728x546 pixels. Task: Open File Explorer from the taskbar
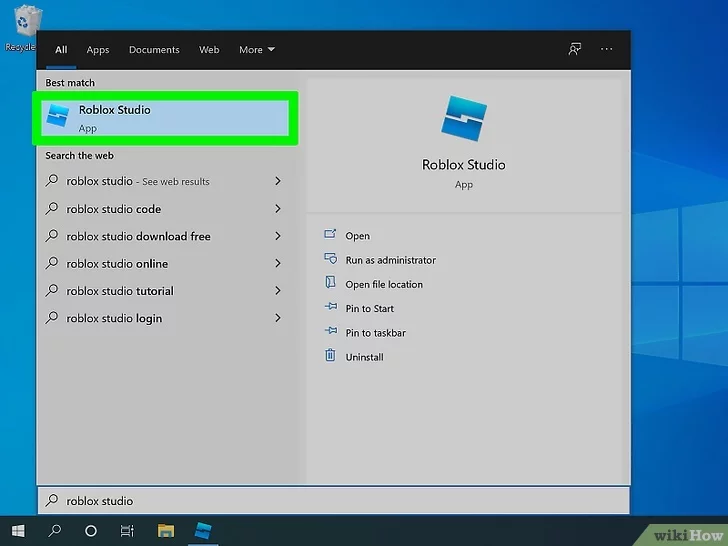166,530
